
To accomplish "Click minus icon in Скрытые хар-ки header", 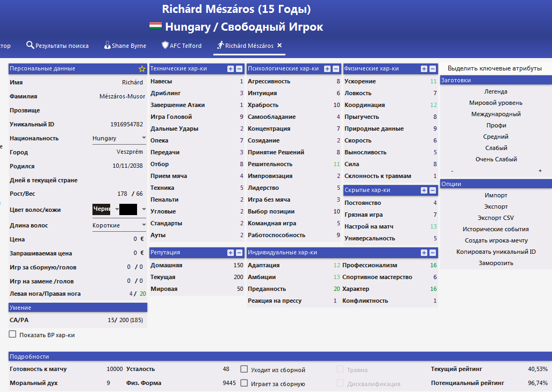I will pyautogui.click(x=433, y=190).
